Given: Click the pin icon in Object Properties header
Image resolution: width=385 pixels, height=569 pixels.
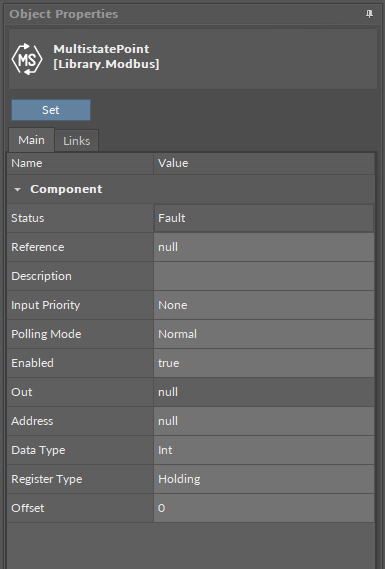Looking at the screenshot, I should pyautogui.click(x=369, y=14).
